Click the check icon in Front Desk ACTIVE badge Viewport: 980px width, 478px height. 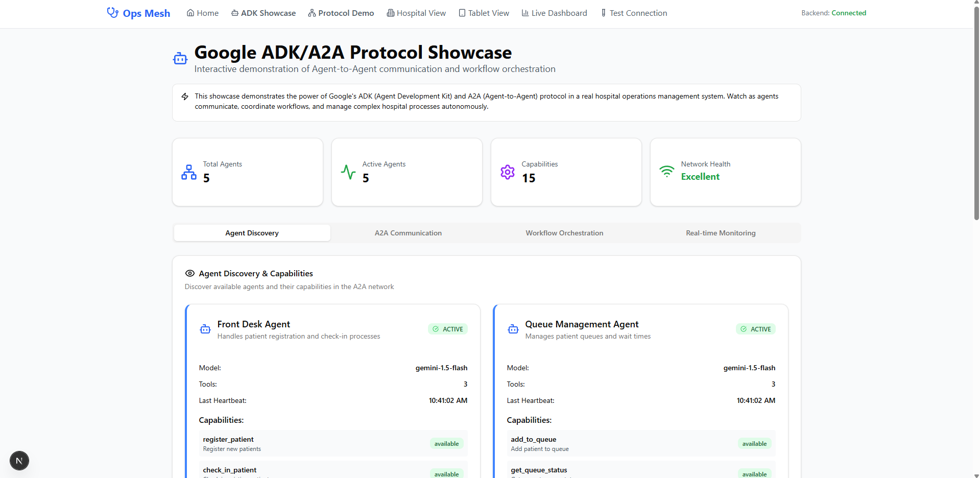pos(436,329)
